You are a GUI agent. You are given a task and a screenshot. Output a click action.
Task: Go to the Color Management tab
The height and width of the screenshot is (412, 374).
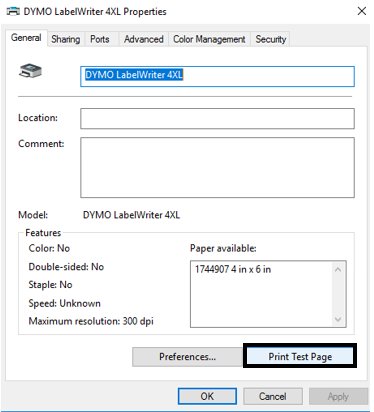209,39
